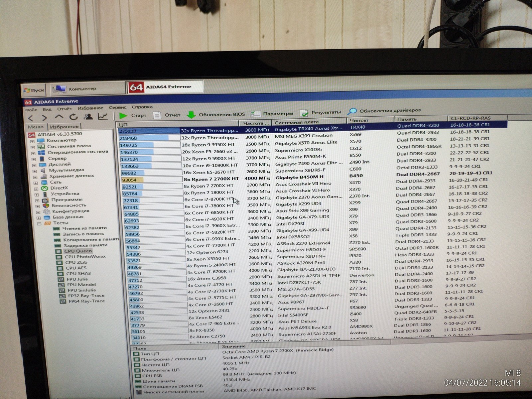Expand the Дисплей tree node
Viewport: 532px width, 399px height.
(34, 165)
